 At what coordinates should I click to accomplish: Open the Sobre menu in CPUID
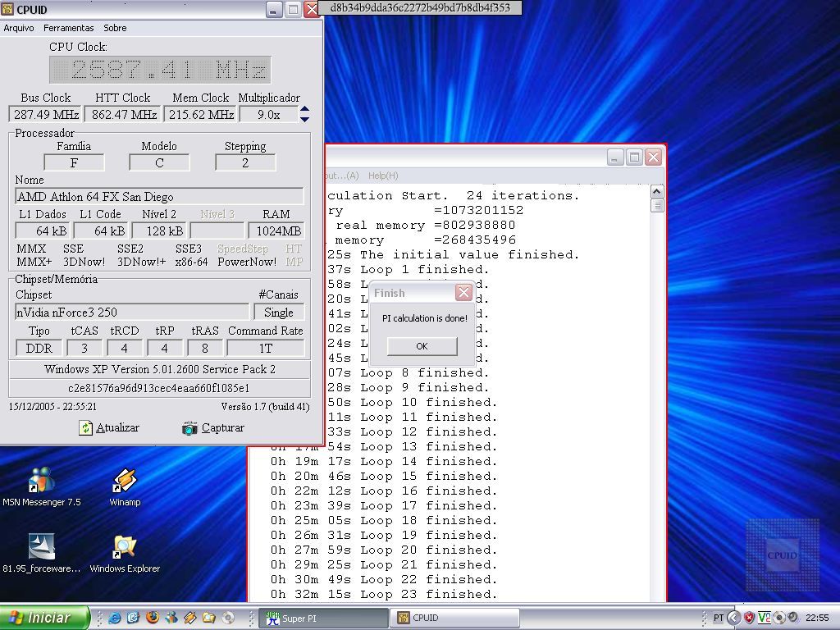pos(115,28)
